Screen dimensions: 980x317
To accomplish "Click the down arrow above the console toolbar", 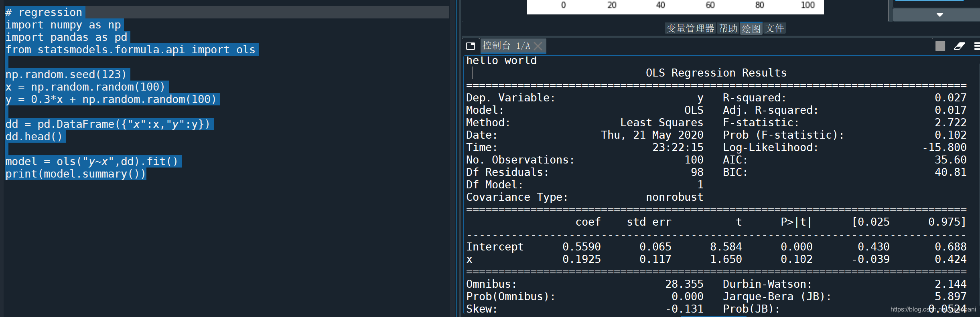I will pos(939,15).
